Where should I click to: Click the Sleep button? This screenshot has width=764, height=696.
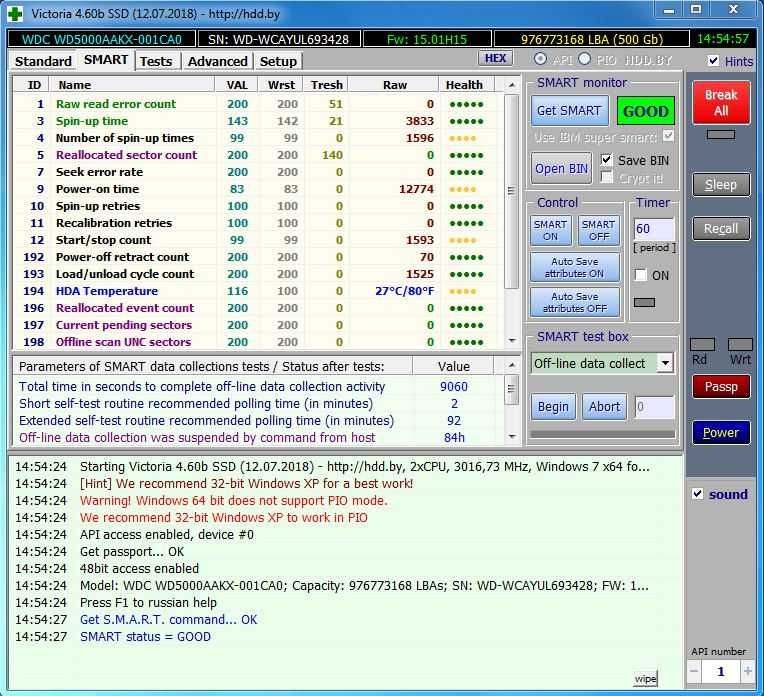(721, 185)
